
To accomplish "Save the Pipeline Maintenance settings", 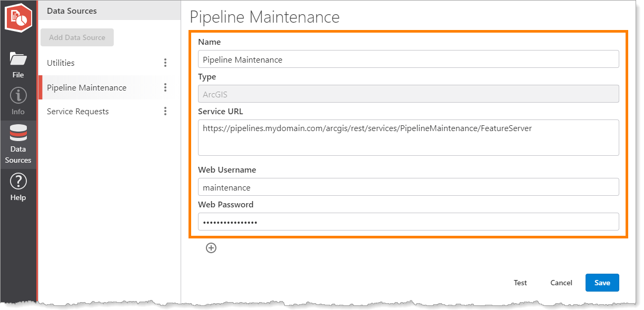I will pyautogui.click(x=602, y=282).
